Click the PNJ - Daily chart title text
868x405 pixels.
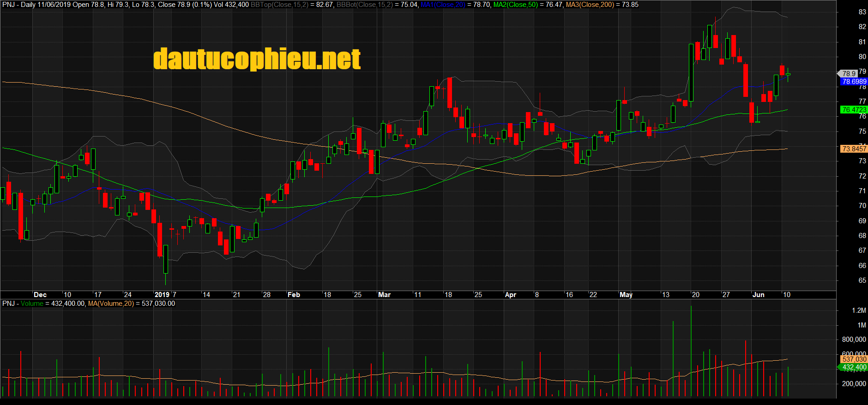pyautogui.click(x=18, y=5)
